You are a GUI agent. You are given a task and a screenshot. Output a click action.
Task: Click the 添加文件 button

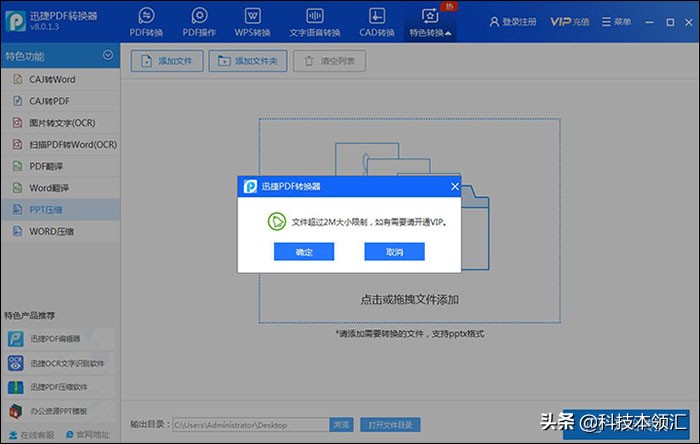(167, 61)
